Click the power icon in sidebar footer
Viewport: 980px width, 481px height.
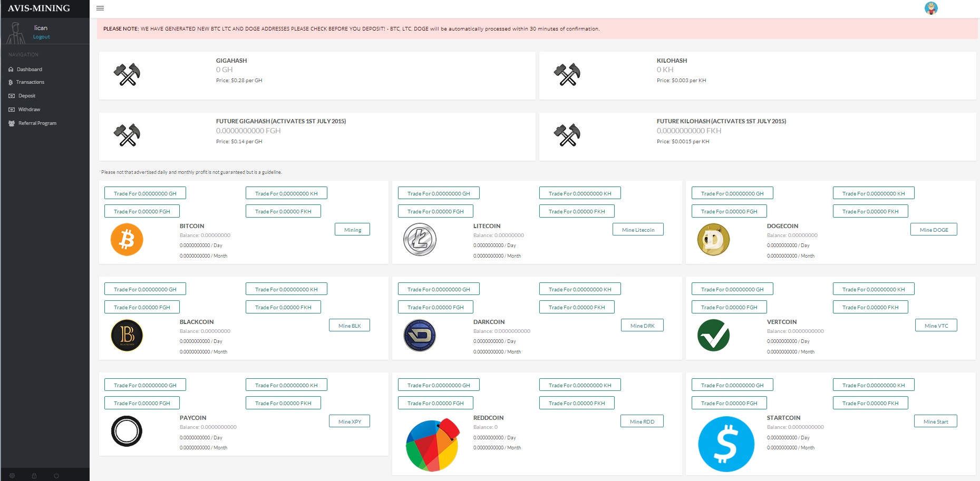[x=56, y=476]
